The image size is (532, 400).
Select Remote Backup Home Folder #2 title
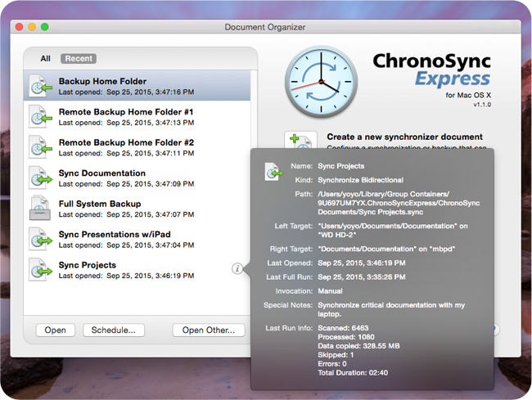coord(126,142)
